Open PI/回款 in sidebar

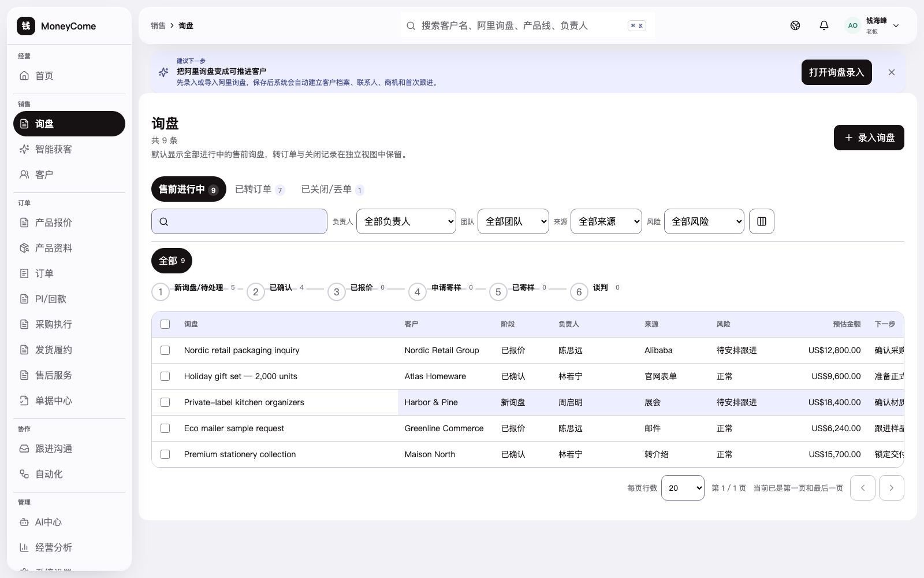tap(69, 299)
